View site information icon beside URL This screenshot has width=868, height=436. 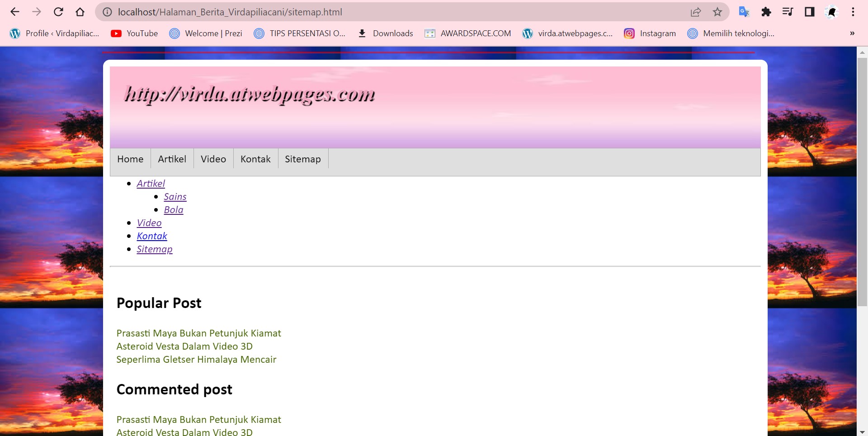107,12
